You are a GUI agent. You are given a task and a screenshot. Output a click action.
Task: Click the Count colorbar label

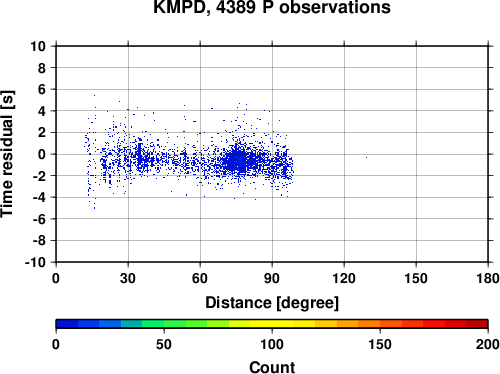(x=272, y=367)
